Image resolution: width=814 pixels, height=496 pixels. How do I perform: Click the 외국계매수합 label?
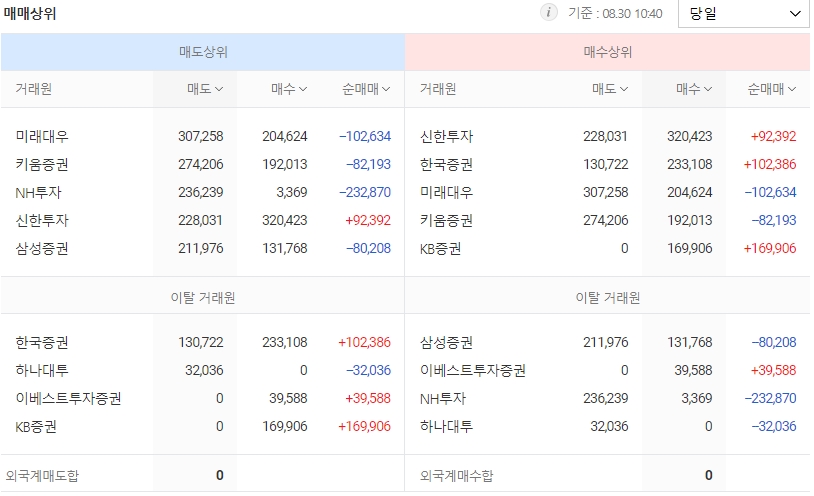click(456, 475)
